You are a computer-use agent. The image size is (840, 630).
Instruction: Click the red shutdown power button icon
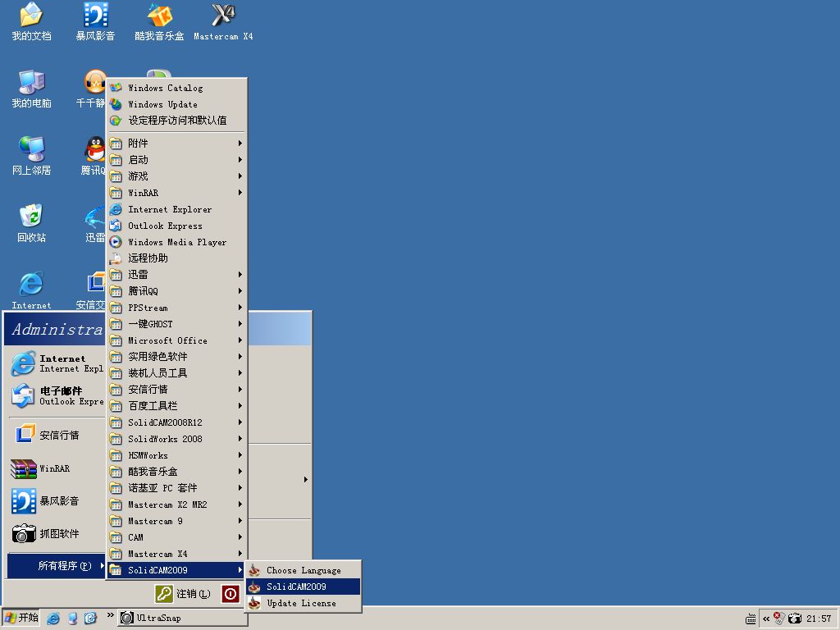[x=231, y=594]
